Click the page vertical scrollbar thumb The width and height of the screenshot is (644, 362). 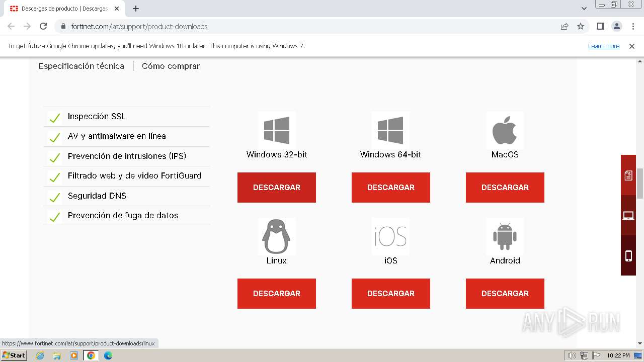pyautogui.click(x=640, y=183)
